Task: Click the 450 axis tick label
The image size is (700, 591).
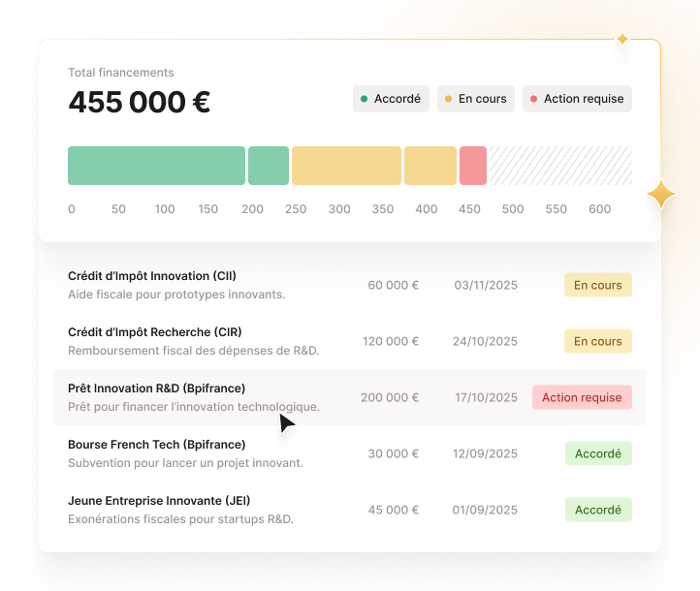Action: click(469, 209)
